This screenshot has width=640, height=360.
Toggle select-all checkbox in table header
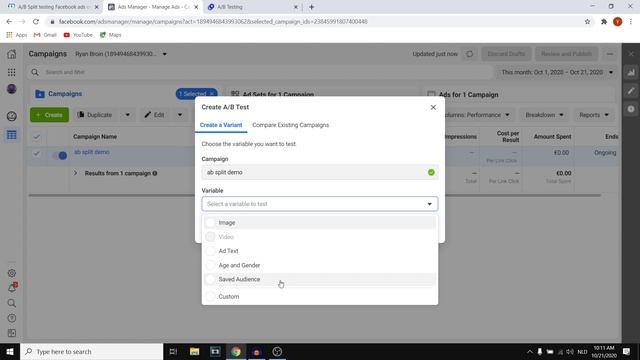click(x=36, y=137)
